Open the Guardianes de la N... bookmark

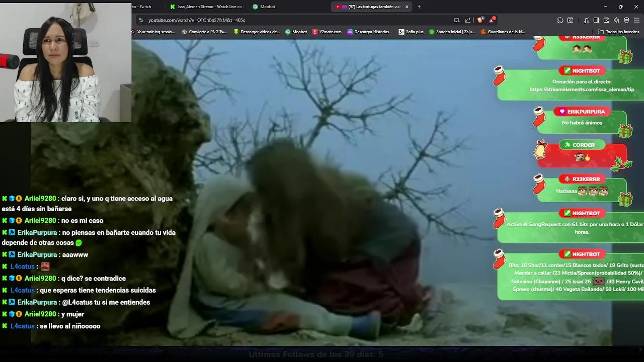503,32
